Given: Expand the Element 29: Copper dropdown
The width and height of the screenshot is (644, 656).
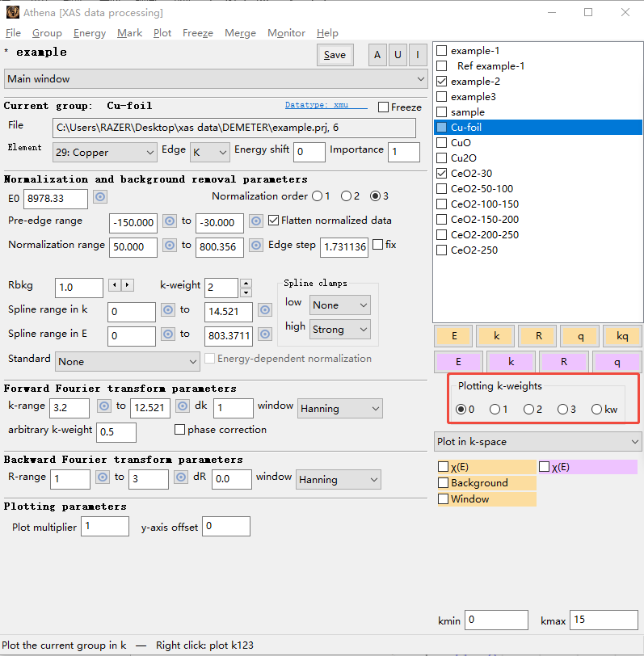Looking at the screenshot, I should point(105,152).
